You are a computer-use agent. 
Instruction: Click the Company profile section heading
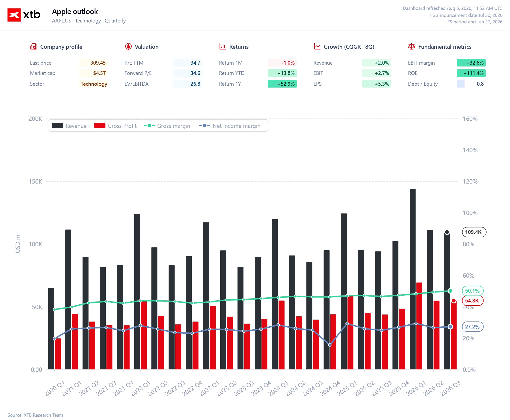pyautogui.click(x=61, y=47)
